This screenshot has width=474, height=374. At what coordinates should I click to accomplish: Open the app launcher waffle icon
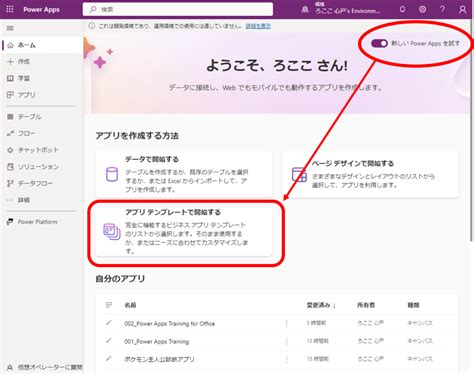pyautogui.click(x=10, y=9)
